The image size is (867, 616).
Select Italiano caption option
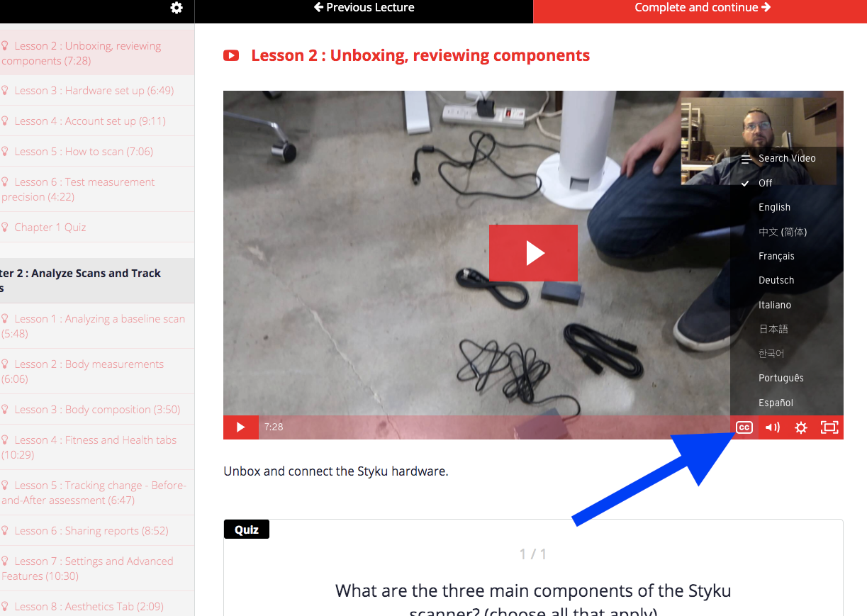775,305
